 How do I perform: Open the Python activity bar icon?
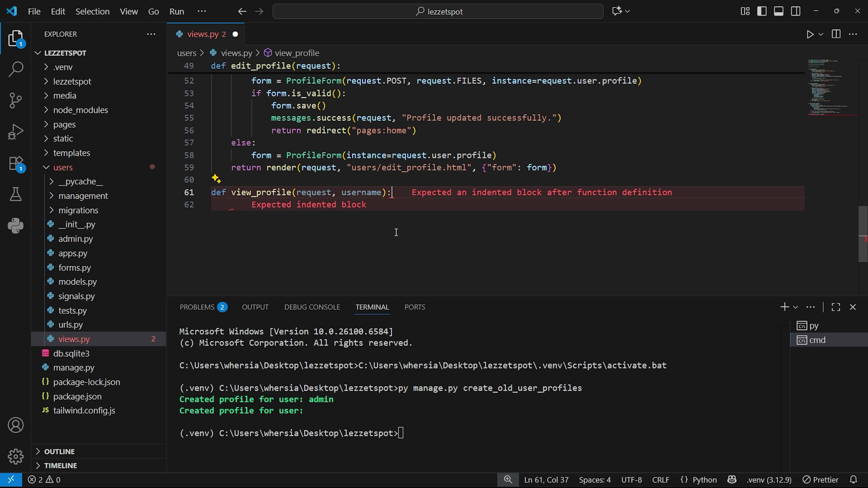coord(16,226)
